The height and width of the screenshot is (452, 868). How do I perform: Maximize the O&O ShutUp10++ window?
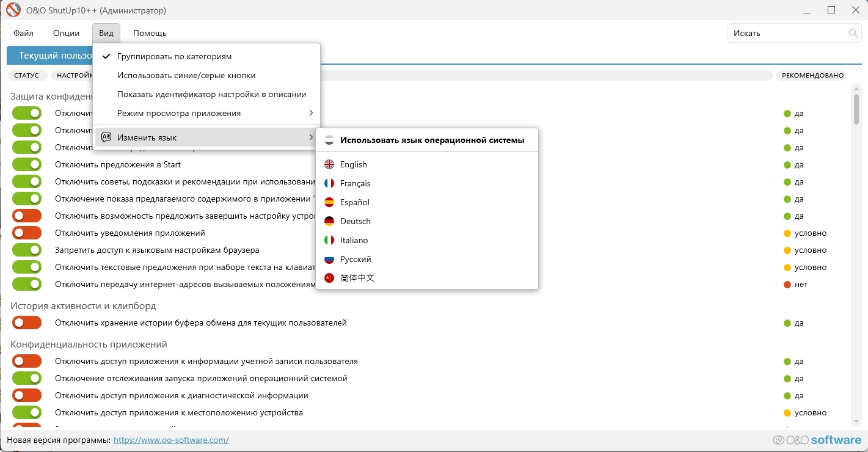(x=831, y=10)
